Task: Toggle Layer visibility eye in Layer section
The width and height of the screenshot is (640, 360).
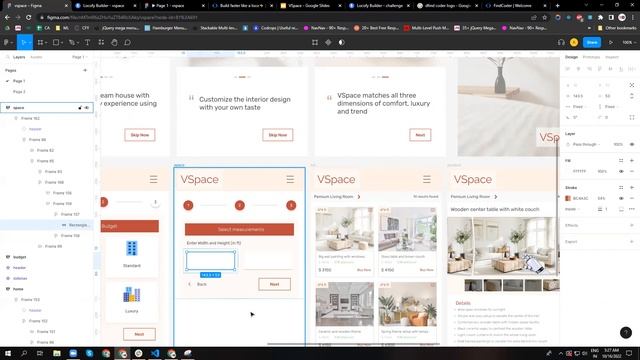Action: pos(631,144)
